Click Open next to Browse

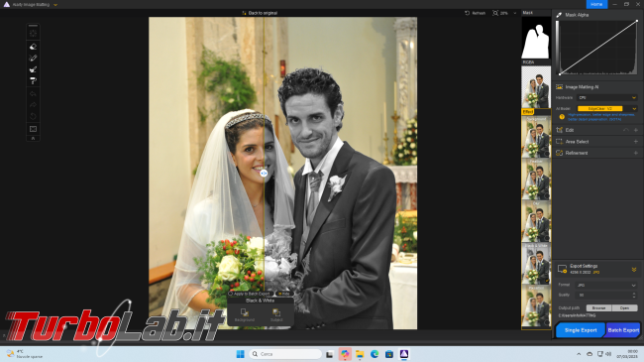tap(624, 307)
